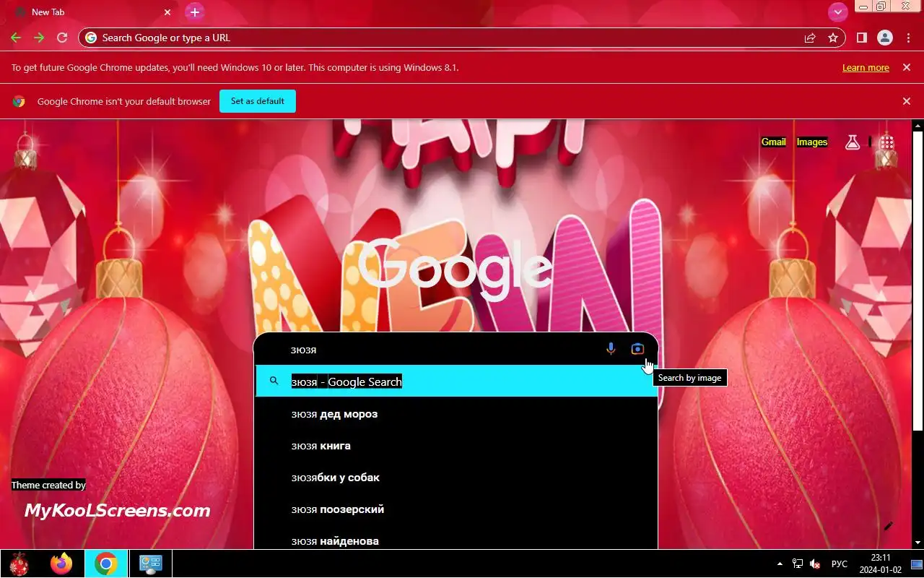The image size is (924, 578).
Task: Click the page scrollbar up arrow
Action: click(918, 126)
